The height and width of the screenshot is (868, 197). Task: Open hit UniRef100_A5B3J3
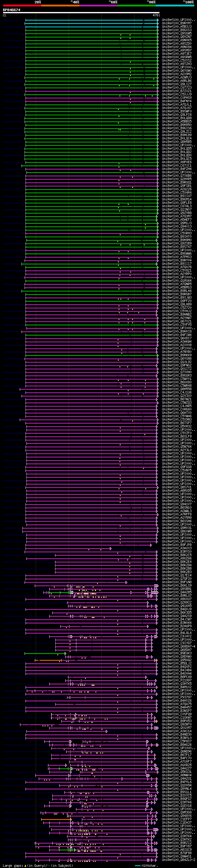coord(177,26)
